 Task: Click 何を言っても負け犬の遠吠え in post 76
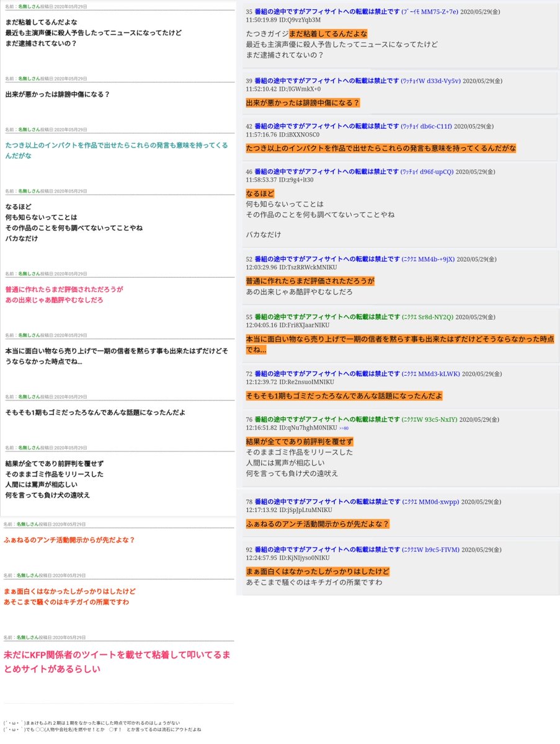pos(292,473)
